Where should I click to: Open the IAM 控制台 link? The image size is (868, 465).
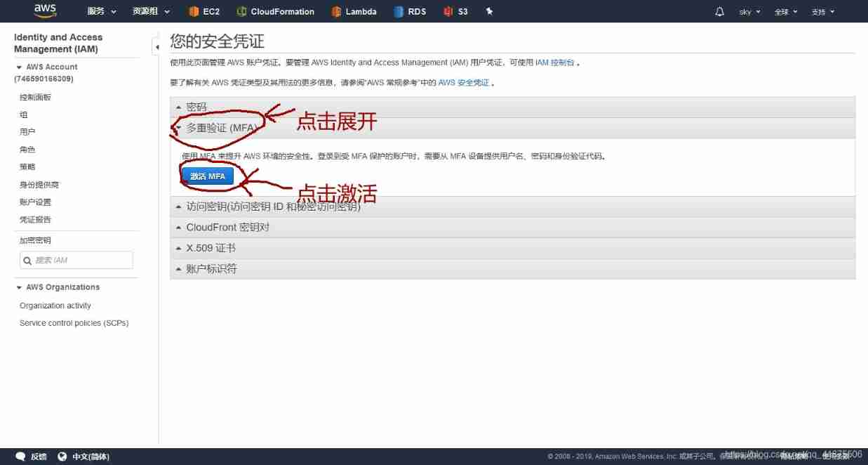pyautogui.click(x=555, y=63)
